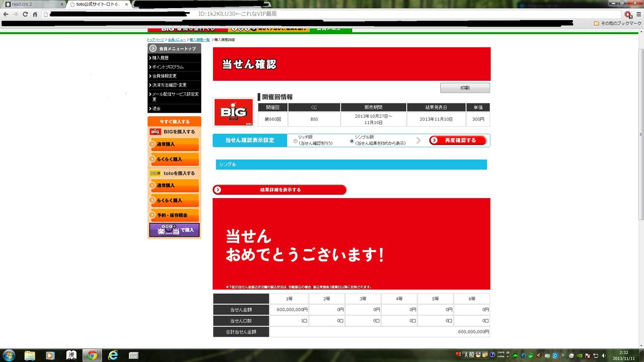The width and height of the screenshot is (644, 362).
Task: Go back using the browser back arrow
Action: pos(6,14)
